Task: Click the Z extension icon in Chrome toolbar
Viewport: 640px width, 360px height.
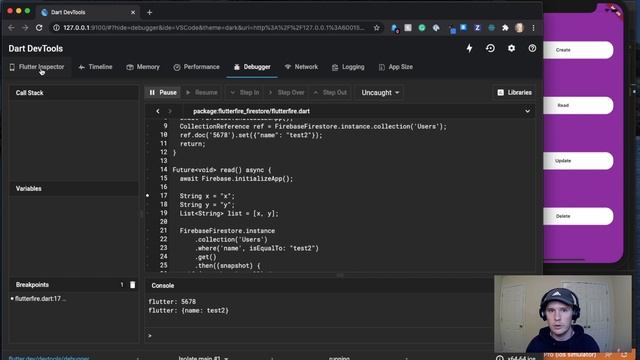Action: click(x=477, y=28)
